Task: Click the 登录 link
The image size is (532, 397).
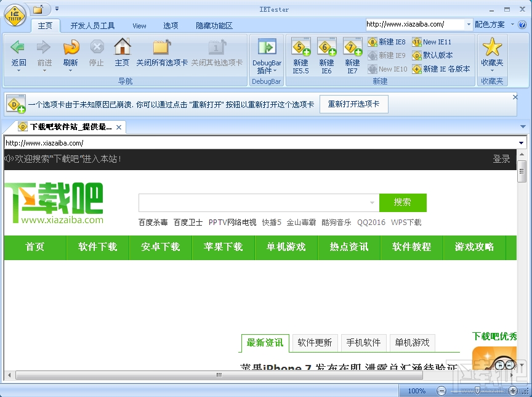Action: point(502,158)
